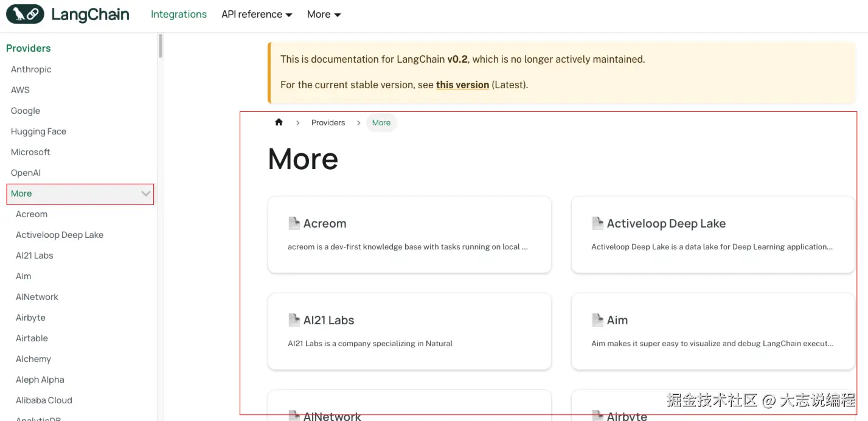
Task: Open Aleph Alpha sidebar entry
Action: [x=40, y=380]
